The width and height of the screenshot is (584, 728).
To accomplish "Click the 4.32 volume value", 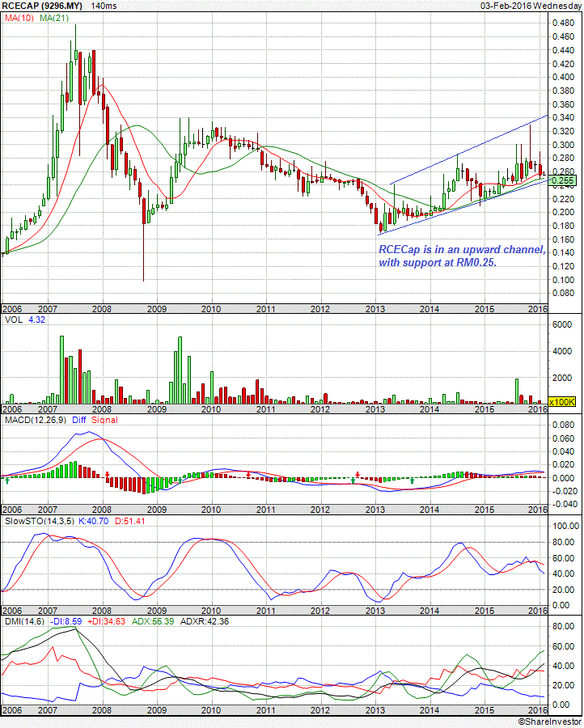I will [36, 320].
